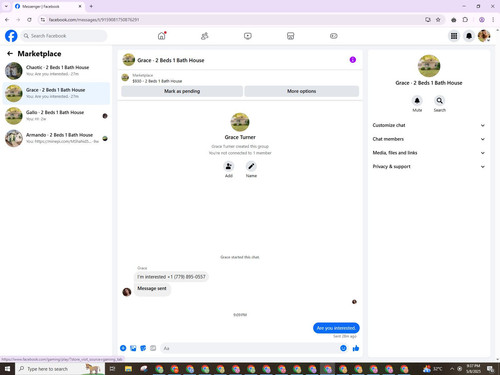Open more actions plus icon in composer
Screen dimensions: 500x375
coord(123,348)
